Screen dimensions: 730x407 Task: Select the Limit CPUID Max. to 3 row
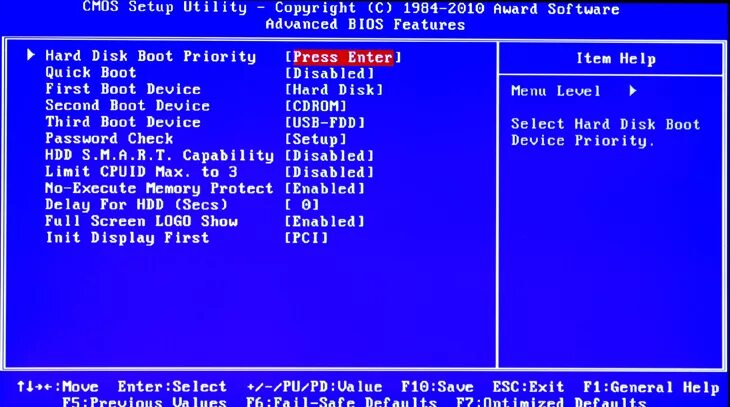click(x=210, y=172)
